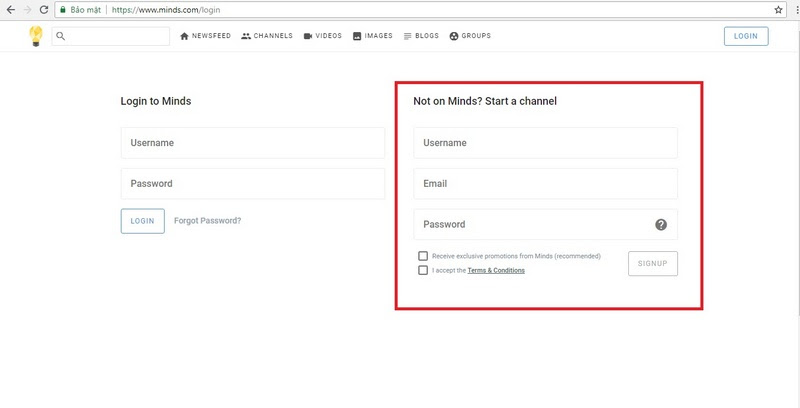Click the browser back arrow
The image size is (800, 408).
(x=10, y=10)
